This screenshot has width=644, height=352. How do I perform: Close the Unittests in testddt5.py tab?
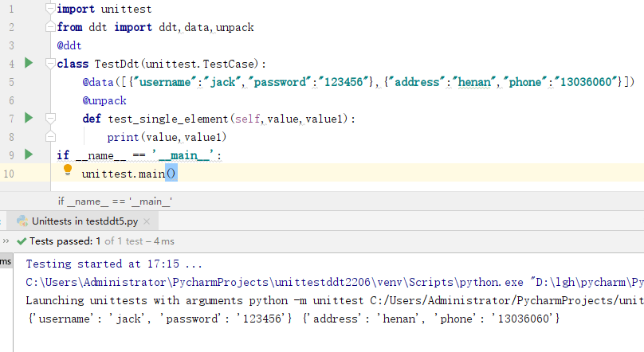tap(147, 221)
